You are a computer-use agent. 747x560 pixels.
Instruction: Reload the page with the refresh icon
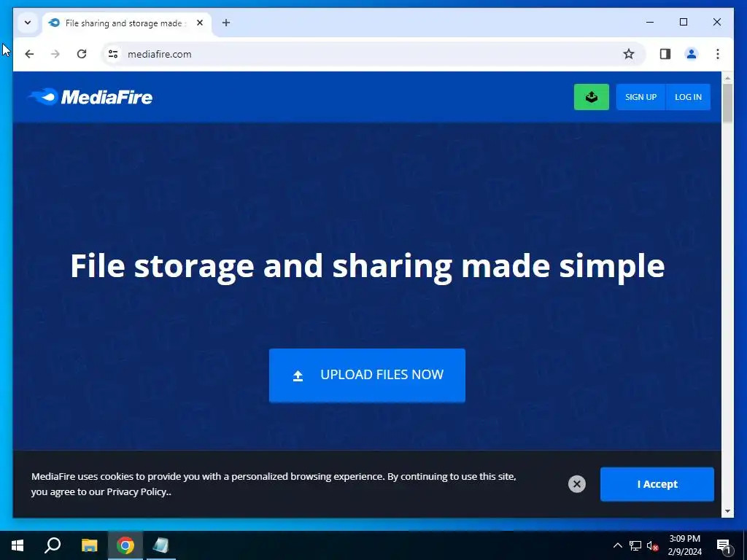pyautogui.click(x=82, y=54)
